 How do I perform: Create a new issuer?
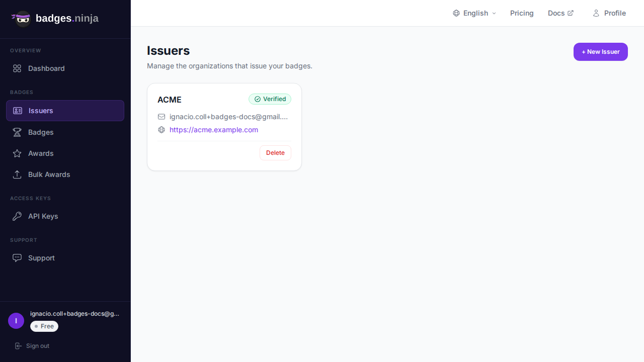tap(600, 52)
